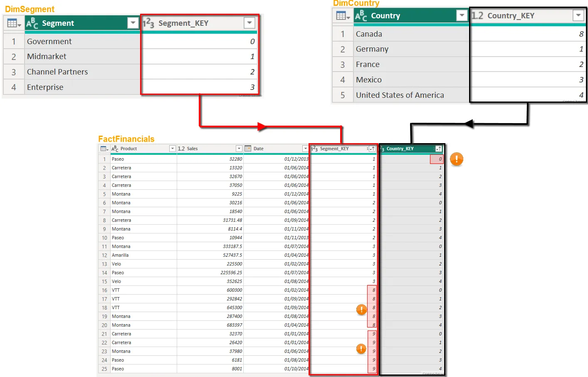Select the highlighted 0 cell in Country_KEY
Viewport: 588px width, 377px height.
(x=437, y=159)
